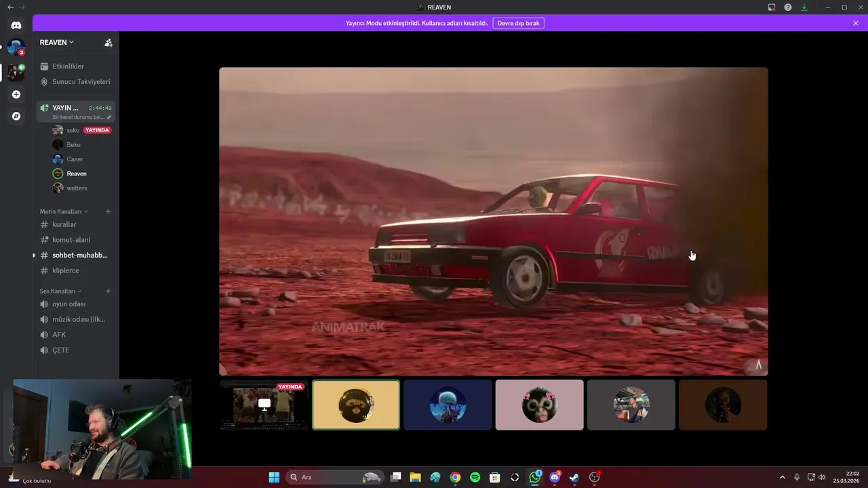Open the REAVEN server dropdown menu
This screenshot has width=868, height=488.
tap(57, 42)
